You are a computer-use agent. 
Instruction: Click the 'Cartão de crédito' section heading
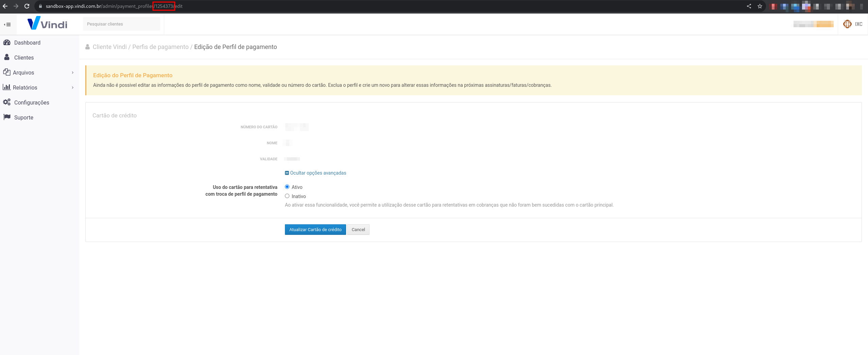tap(115, 115)
